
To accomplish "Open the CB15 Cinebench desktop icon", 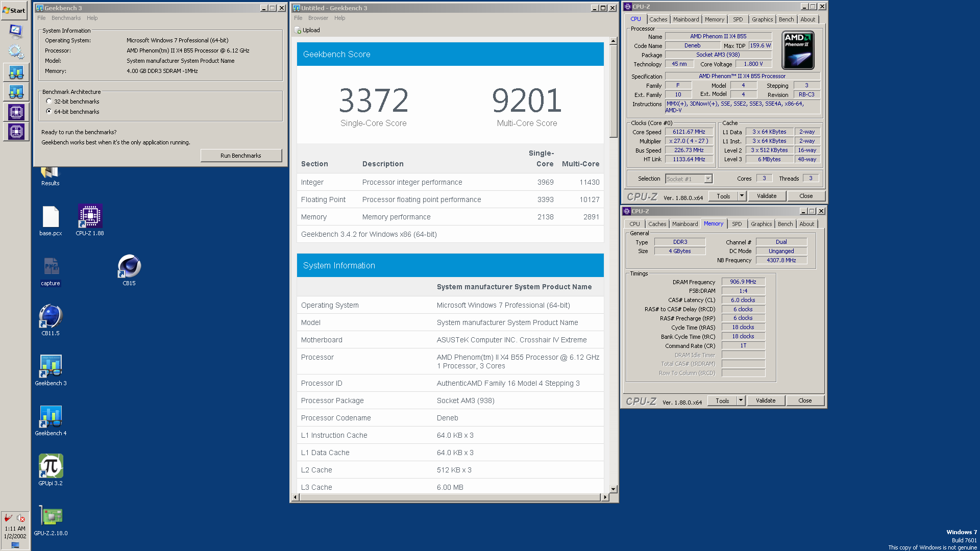I will (x=129, y=270).
